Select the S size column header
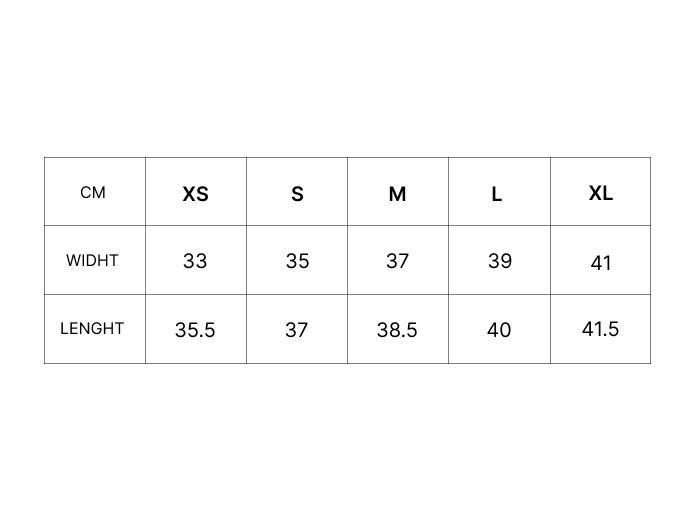This screenshot has width=694, height=521. (297, 194)
